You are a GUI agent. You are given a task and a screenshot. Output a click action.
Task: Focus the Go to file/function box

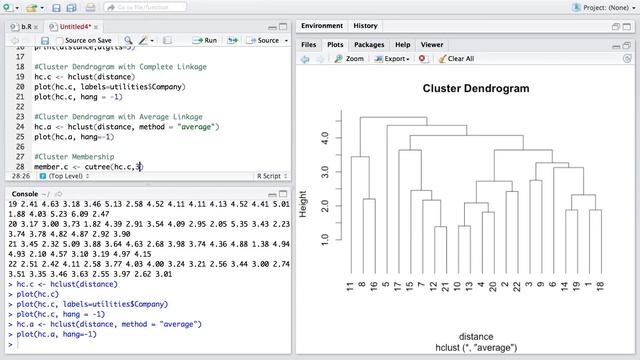point(145,7)
